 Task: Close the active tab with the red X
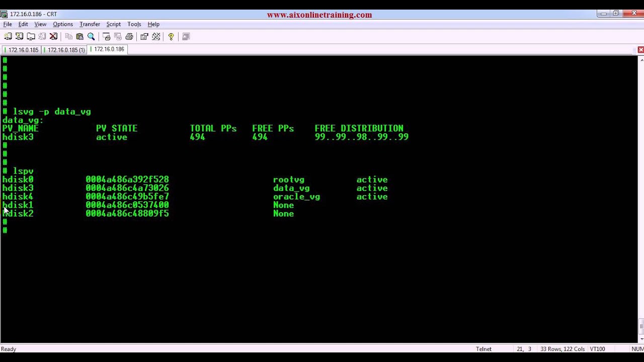coord(640,50)
